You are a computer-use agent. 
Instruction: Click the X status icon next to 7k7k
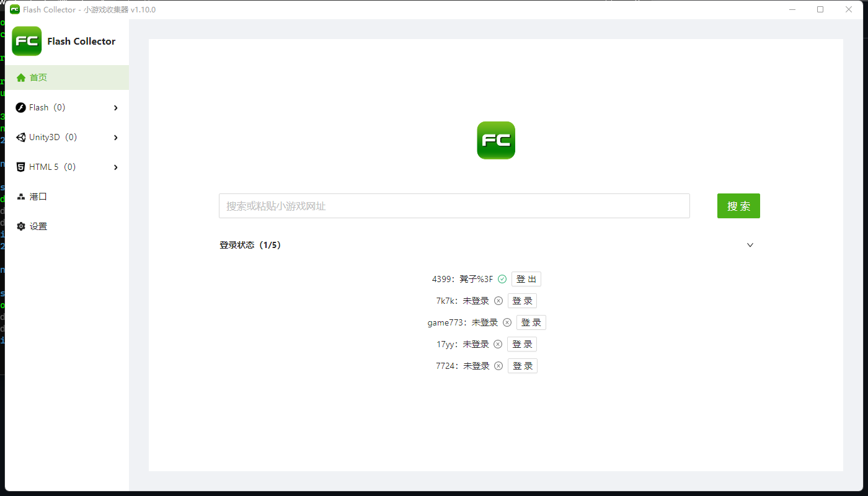[498, 300]
